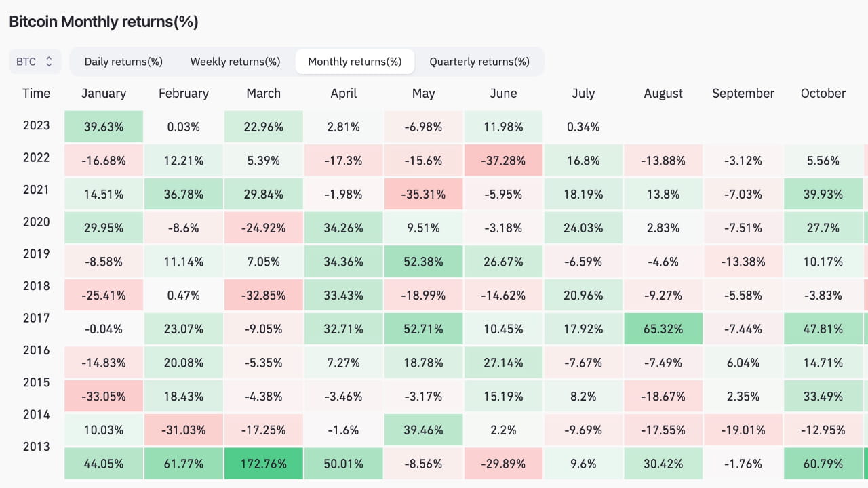Select the Monthly returns(%) tab
The height and width of the screenshot is (488, 868).
(x=355, y=61)
